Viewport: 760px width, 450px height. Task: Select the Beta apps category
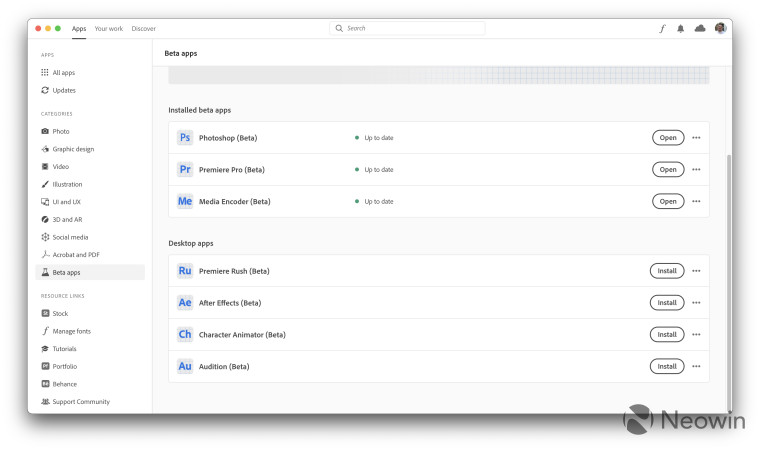[x=90, y=272]
